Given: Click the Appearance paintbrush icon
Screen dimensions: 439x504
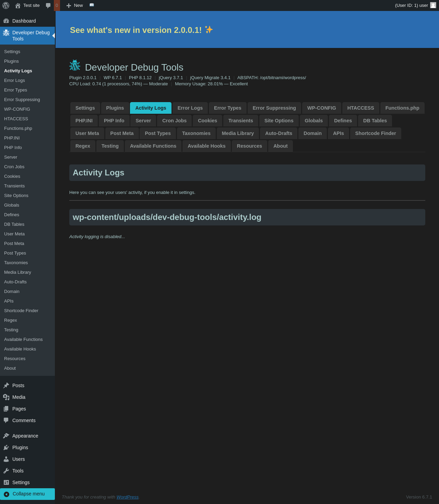Looking at the screenshot, I should pos(6,436).
